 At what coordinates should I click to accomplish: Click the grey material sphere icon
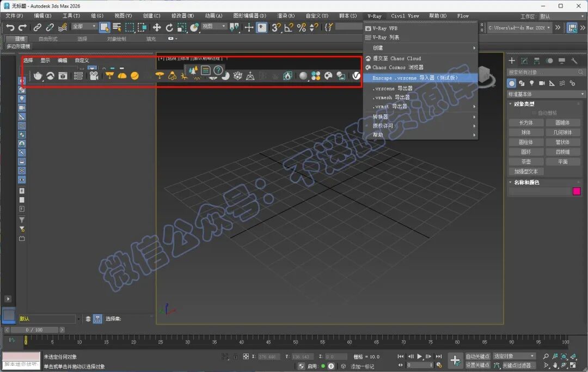(x=303, y=76)
